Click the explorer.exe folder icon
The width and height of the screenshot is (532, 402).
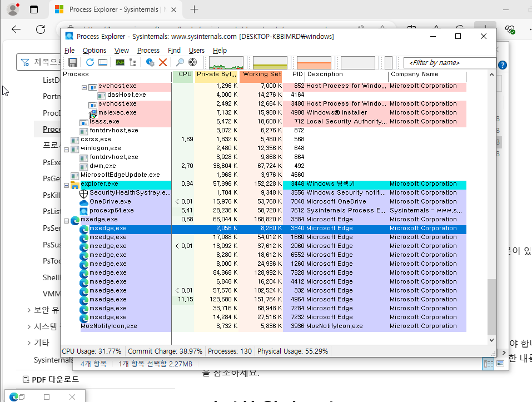(x=74, y=184)
